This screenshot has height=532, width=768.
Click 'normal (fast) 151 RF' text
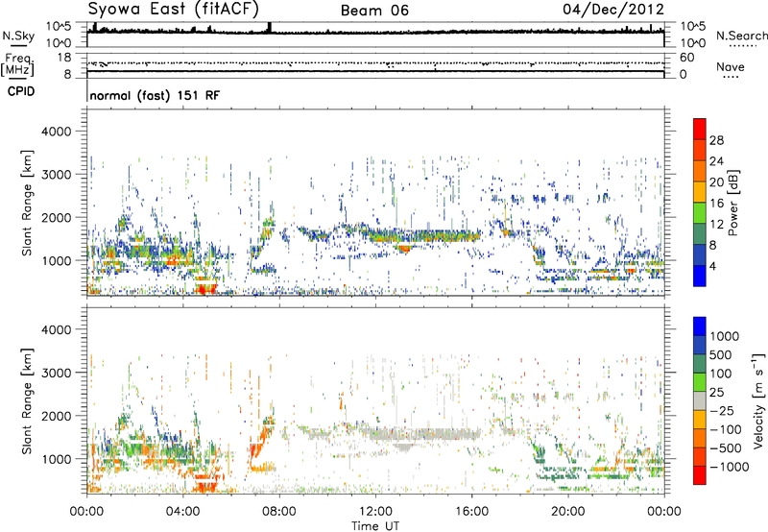click(155, 95)
